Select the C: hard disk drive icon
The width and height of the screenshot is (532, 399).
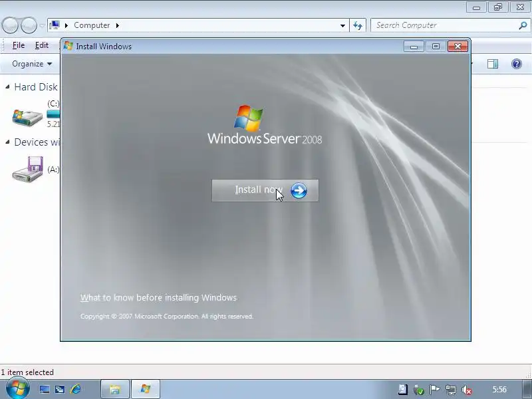[x=27, y=117]
